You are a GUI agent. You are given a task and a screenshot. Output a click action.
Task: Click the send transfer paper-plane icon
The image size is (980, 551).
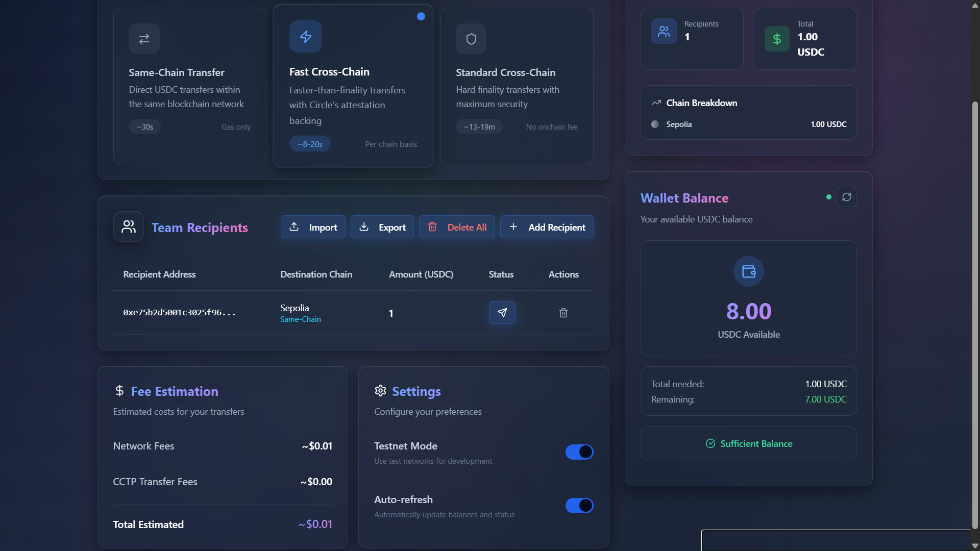point(502,313)
